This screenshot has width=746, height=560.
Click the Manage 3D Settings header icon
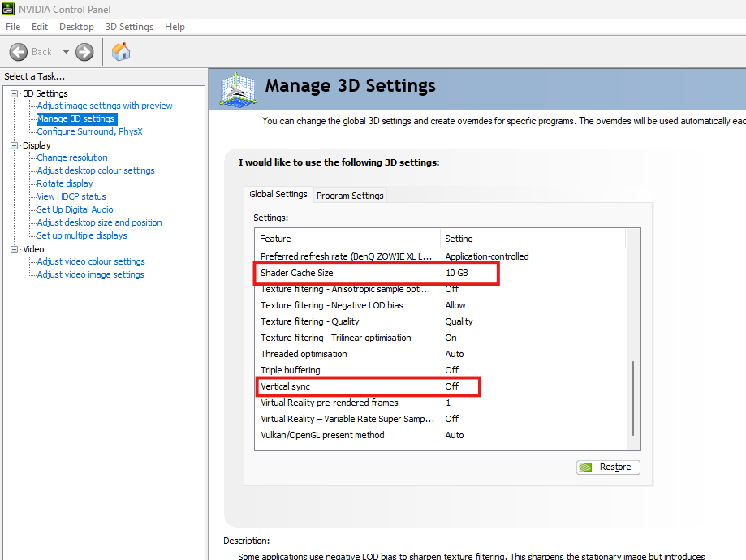tap(239, 89)
